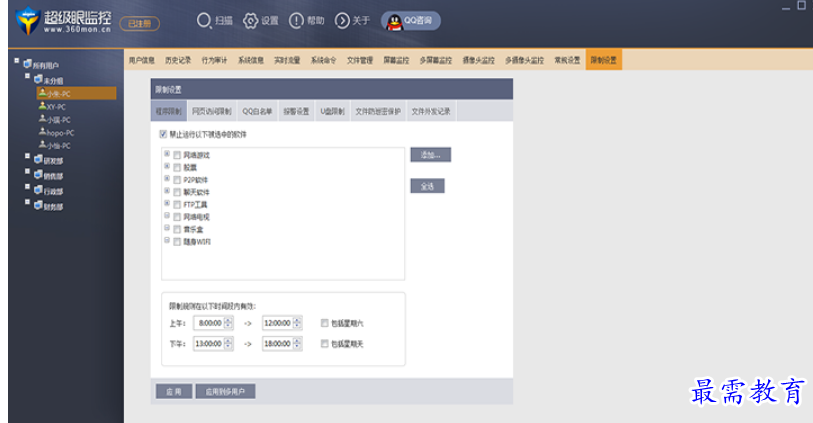Check the FTP工具 checkbox

coord(177,205)
